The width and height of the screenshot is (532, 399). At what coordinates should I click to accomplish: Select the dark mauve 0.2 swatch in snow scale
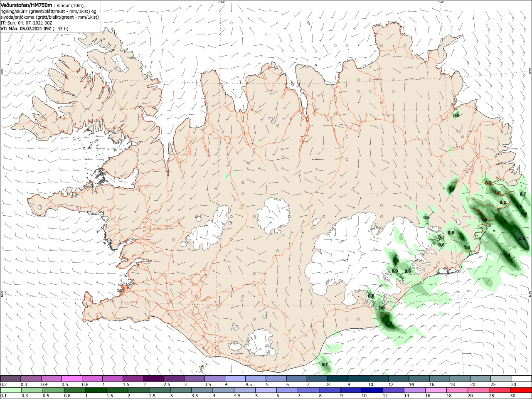click(10, 379)
